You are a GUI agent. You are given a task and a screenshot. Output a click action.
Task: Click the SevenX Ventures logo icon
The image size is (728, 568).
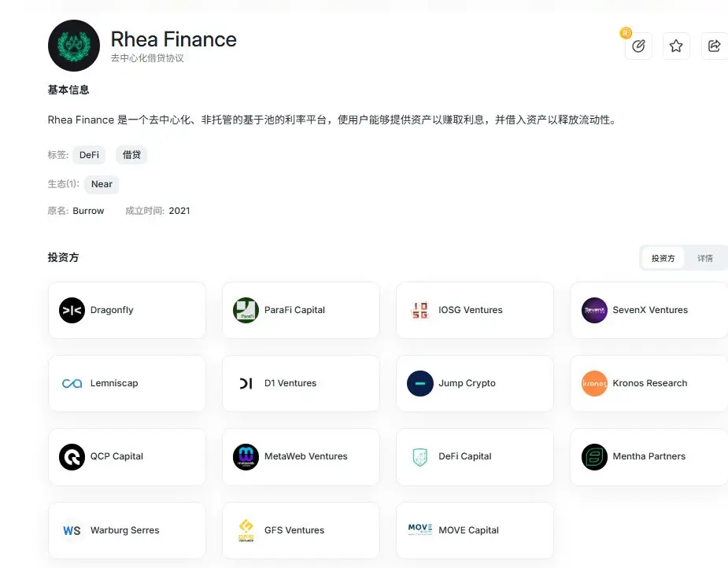pos(594,310)
